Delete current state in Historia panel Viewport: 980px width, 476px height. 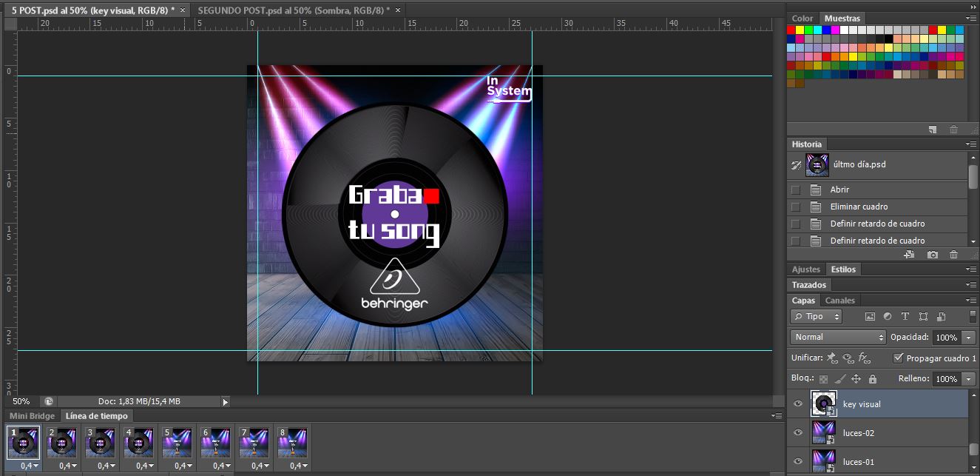pos(954,255)
